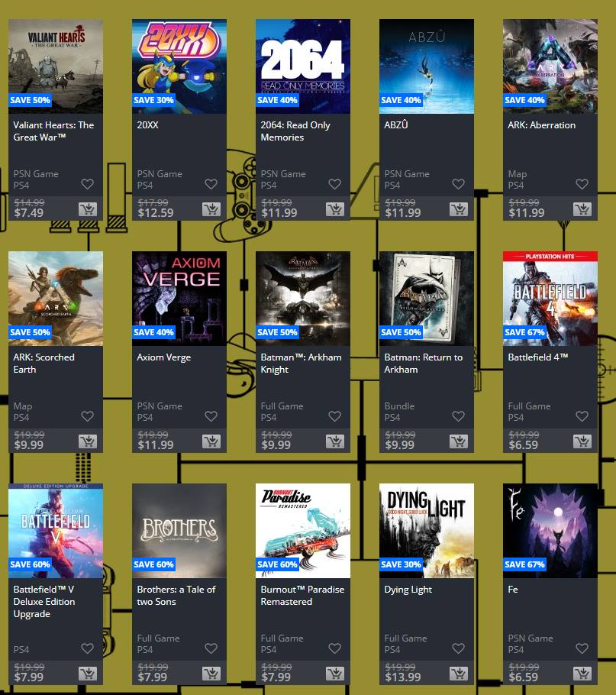
Task: Click the Fe cover art thumbnail
Action: point(550,531)
